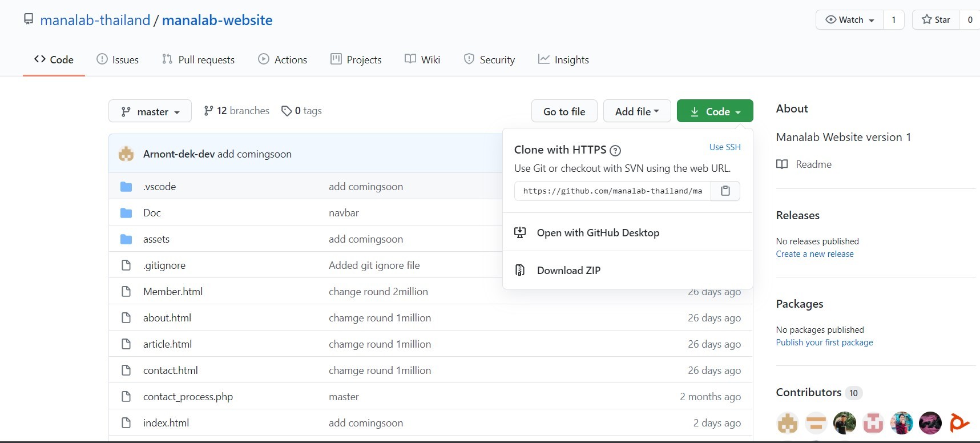Toggle Watch on this repository
This screenshot has width=980, height=443.
coord(850,20)
